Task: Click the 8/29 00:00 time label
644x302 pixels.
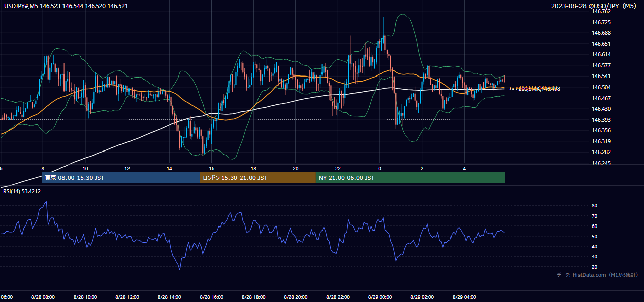Action: point(380,297)
